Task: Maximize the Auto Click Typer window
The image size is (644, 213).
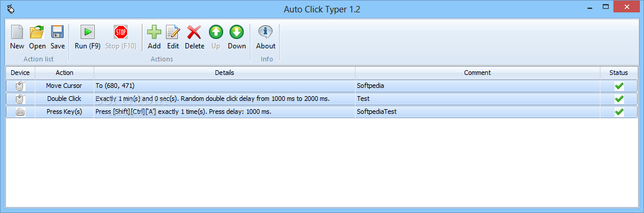Action: click(x=605, y=7)
